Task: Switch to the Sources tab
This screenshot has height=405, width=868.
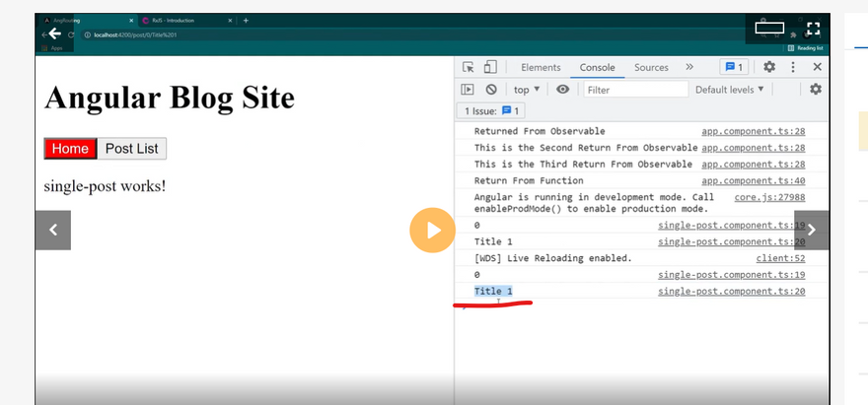Action: [651, 67]
